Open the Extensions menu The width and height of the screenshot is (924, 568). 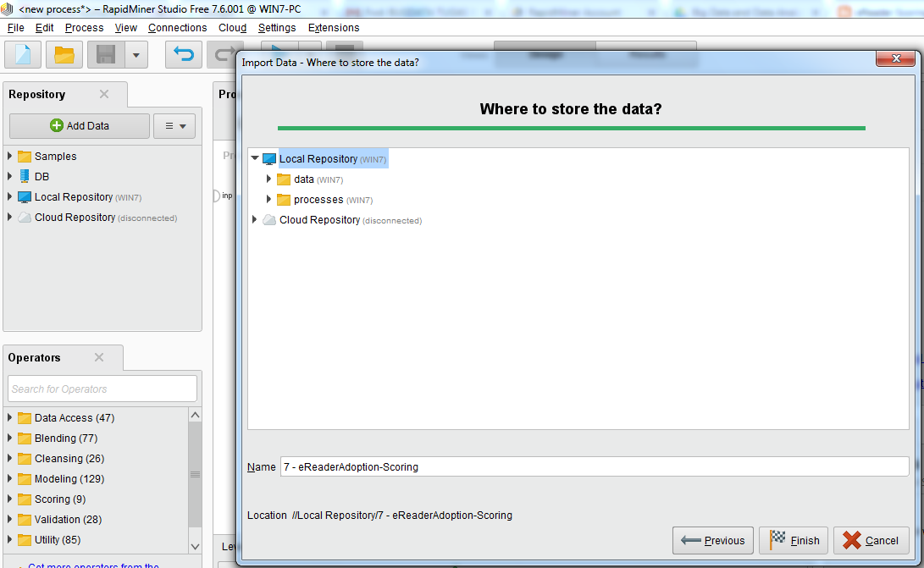pyautogui.click(x=333, y=27)
